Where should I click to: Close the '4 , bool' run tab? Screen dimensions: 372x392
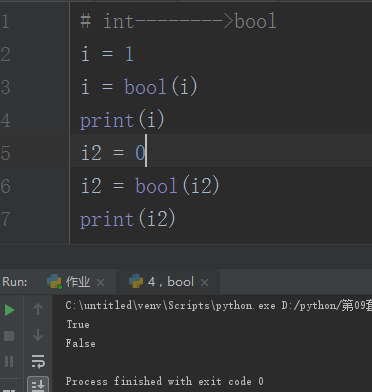click(204, 283)
